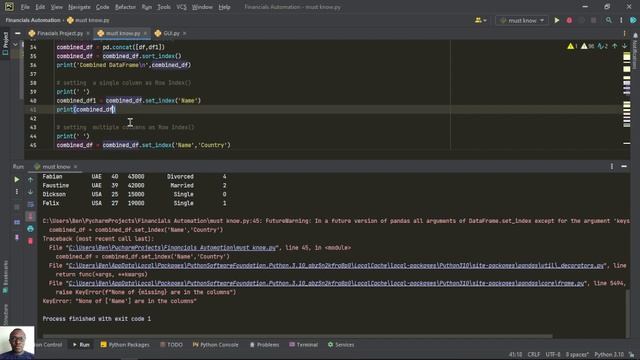640x360 pixels.
Task: Go to next highlighted error arrow
Action: [624, 46]
